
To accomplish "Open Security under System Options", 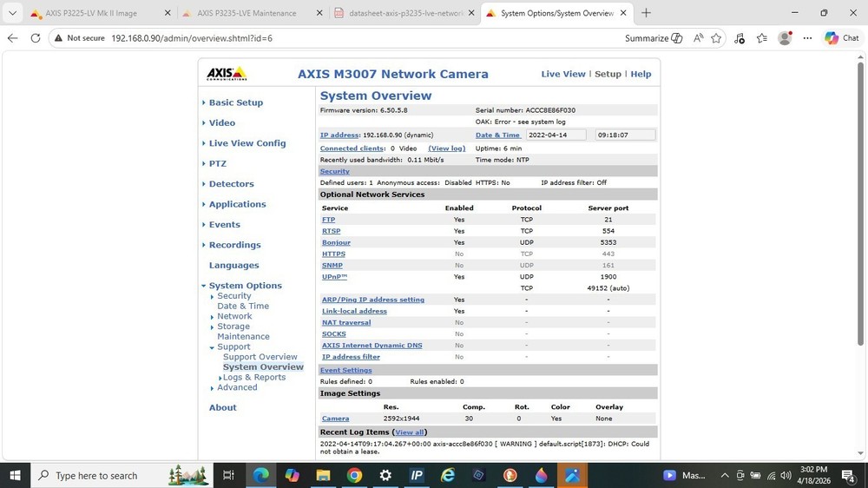I will coord(233,296).
